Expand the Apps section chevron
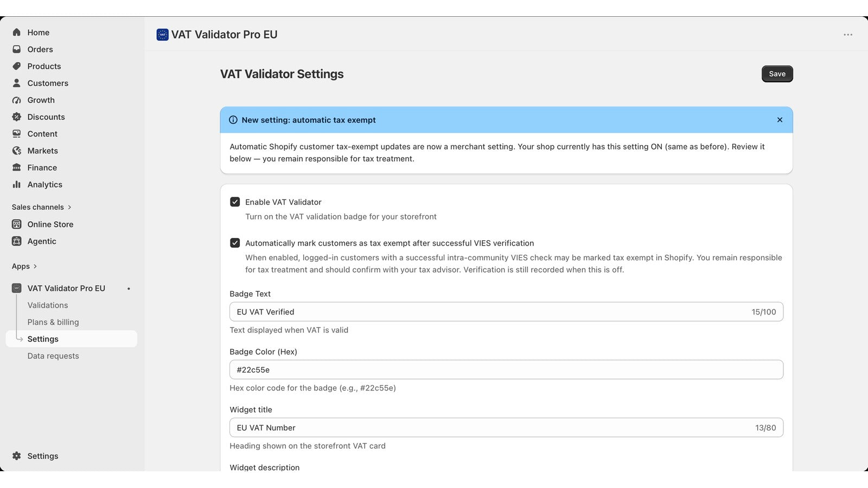The image size is (868, 488). [35, 266]
